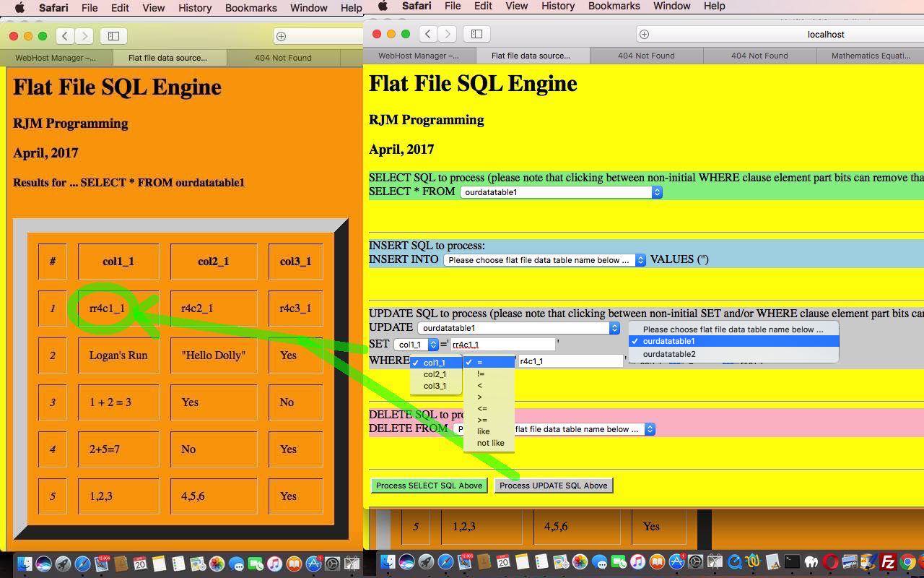The height and width of the screenshot is (578, 924).
Task: Open Opera browser in the dock
Action: [830, 562]
